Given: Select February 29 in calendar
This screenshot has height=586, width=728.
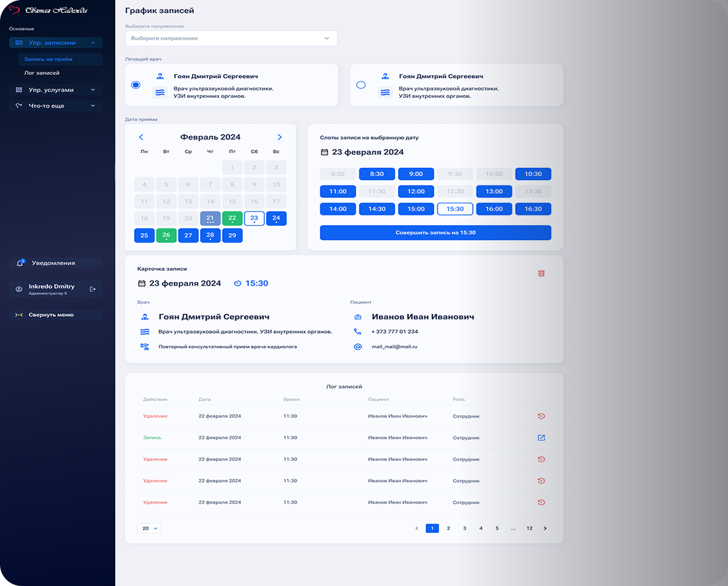Looking at the screenshot, I should [x=232, y=236].
